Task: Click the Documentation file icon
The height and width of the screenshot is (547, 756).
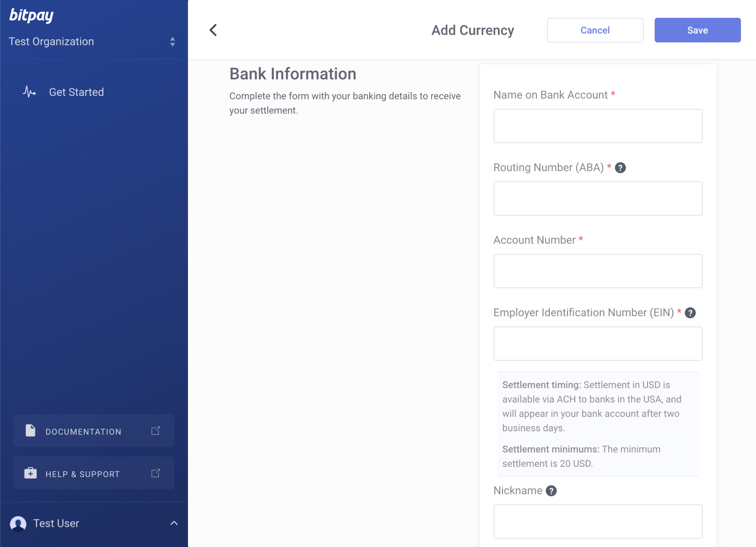Action: tap(30, 431)
